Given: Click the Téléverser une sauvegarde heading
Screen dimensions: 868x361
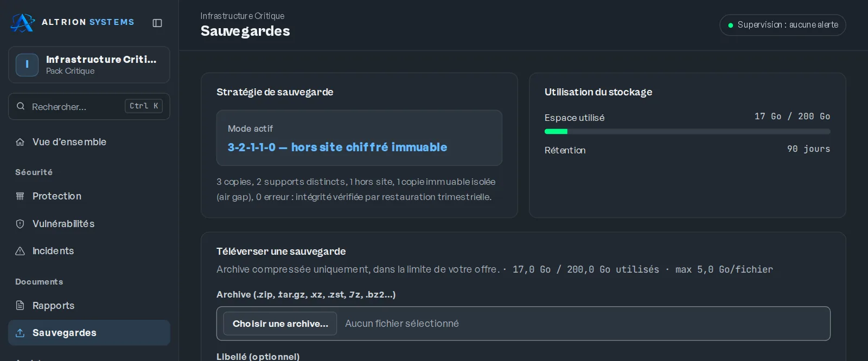Looking at the screenshot, I should point(281,252).
